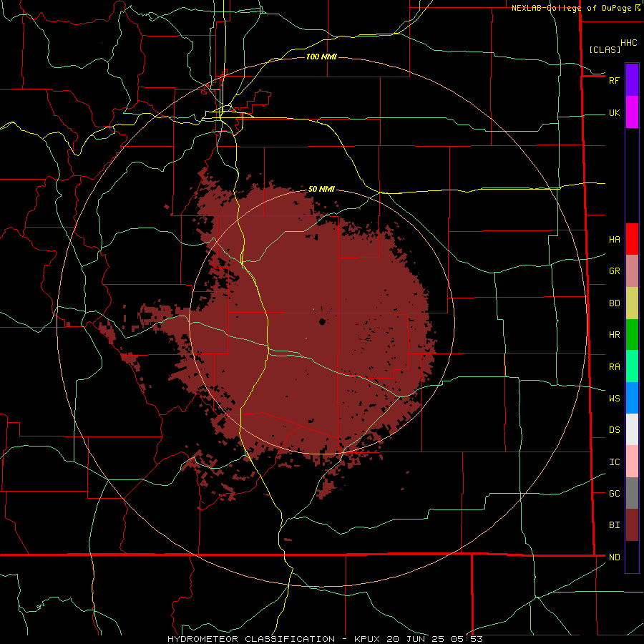Click the BI dark red legend swatch
The height and width of the screenshot is (644, 644).
coord(632,525)
